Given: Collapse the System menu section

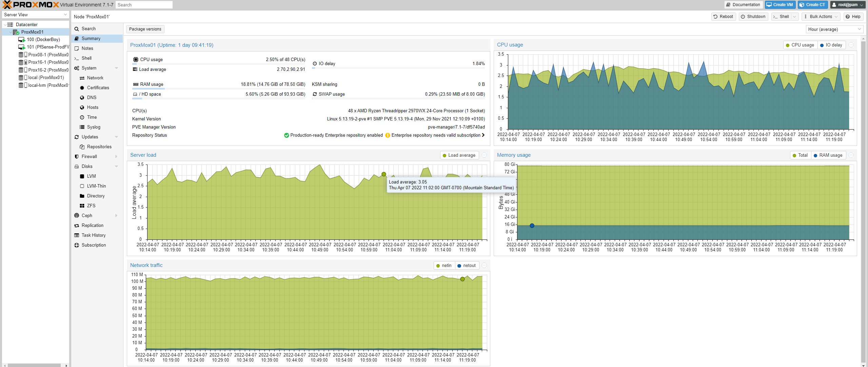Looking at the screenshot, I should pos(117,68).
